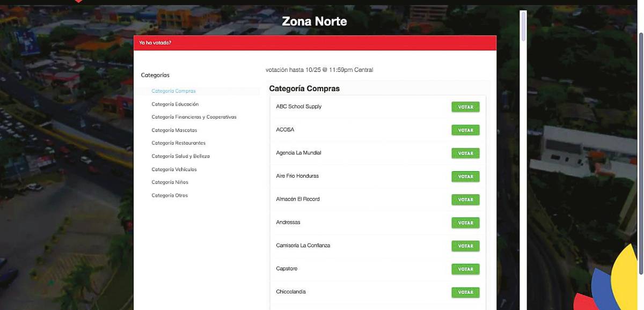Click VOTAR beside Andressas
This screenshot has width=644, height=310.
465,223
